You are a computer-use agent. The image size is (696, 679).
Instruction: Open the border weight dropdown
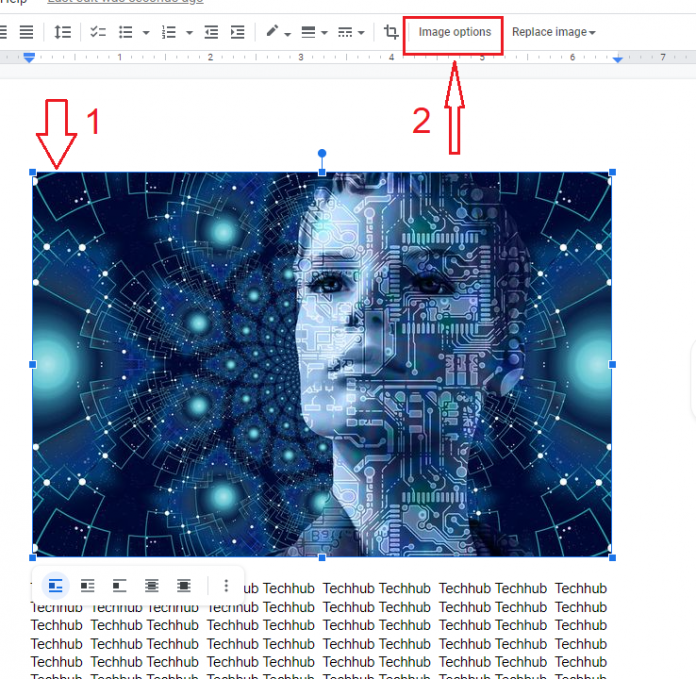tap(314, 32)
